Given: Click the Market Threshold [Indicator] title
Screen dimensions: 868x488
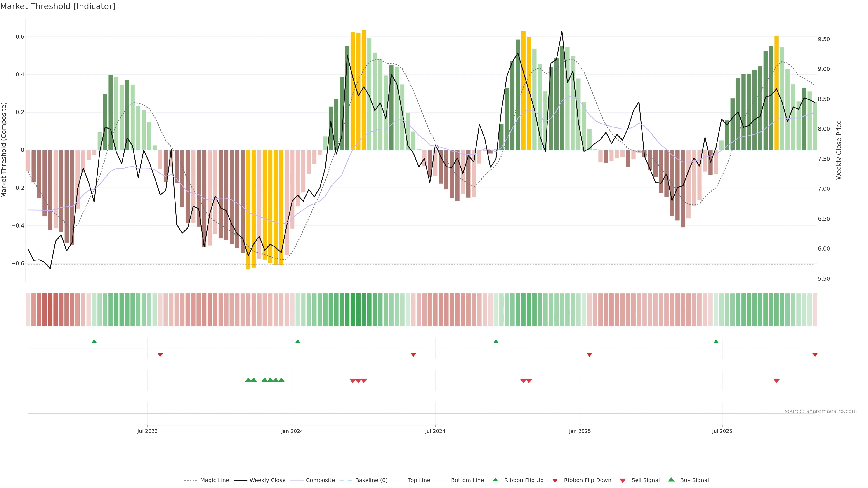Looking at the screenshot, I should (x=58, y=6).
